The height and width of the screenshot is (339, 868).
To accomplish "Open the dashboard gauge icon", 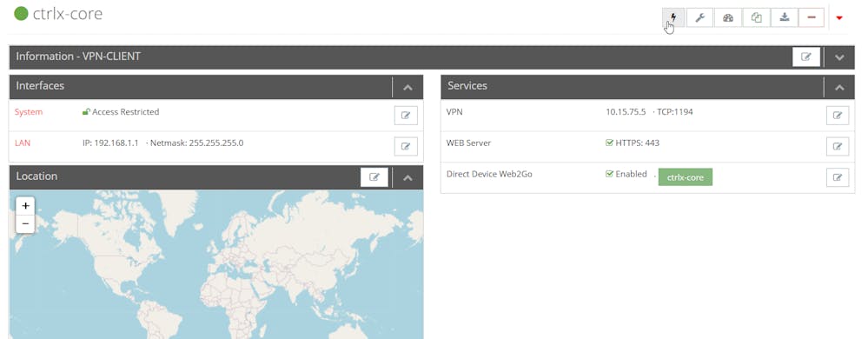I will pyautogui.click(x=728, y=17).
